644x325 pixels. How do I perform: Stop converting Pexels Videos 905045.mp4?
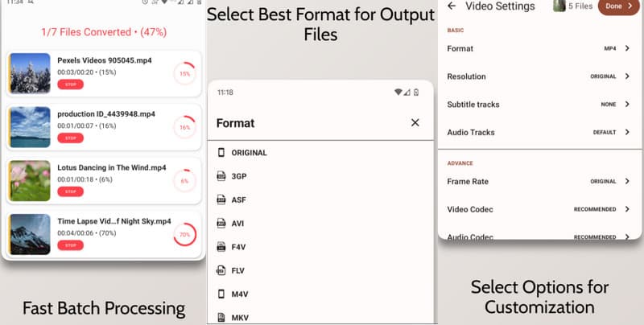click(x=70, y=85)
